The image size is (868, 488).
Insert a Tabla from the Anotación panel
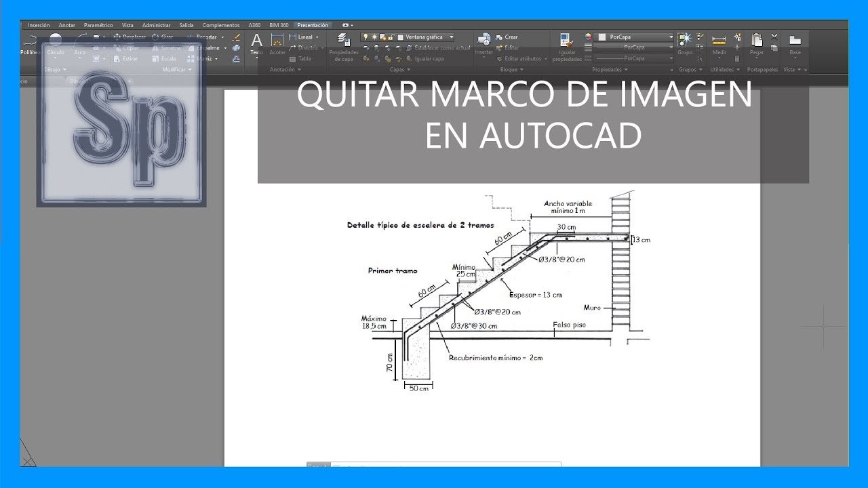pyautogui.click(x=300, y=58)
